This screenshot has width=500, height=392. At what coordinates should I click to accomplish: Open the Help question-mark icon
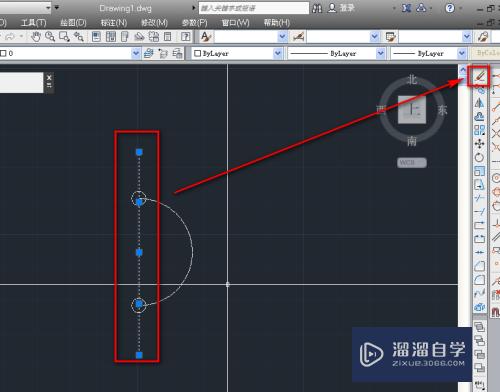click(x=450, y=8)
